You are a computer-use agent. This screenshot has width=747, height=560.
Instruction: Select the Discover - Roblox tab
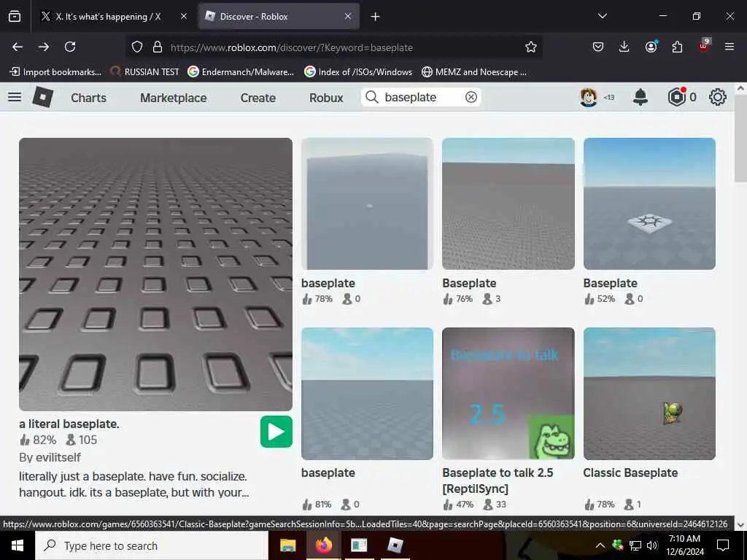tap(279, 17)
